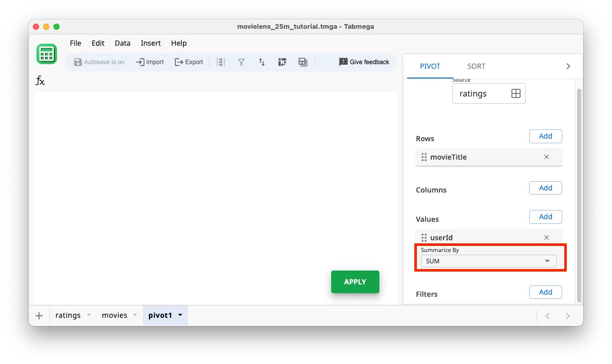Click the fx formula icon

point(40,81)
